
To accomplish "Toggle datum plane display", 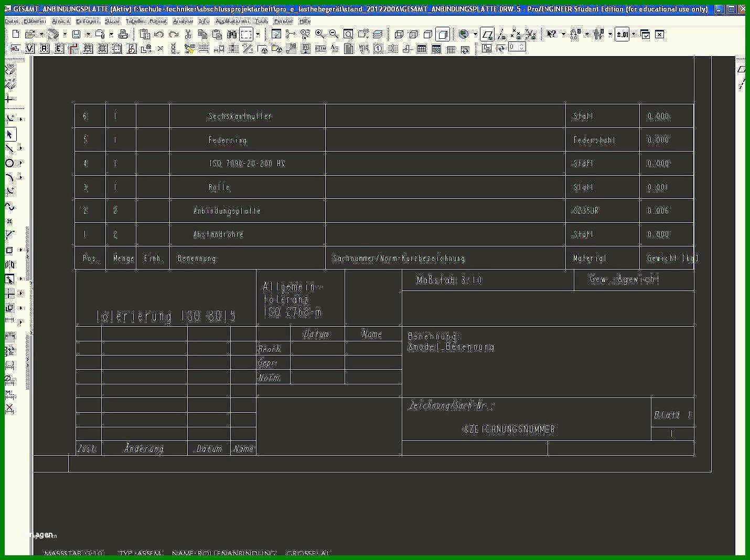I will pos(487,34).
